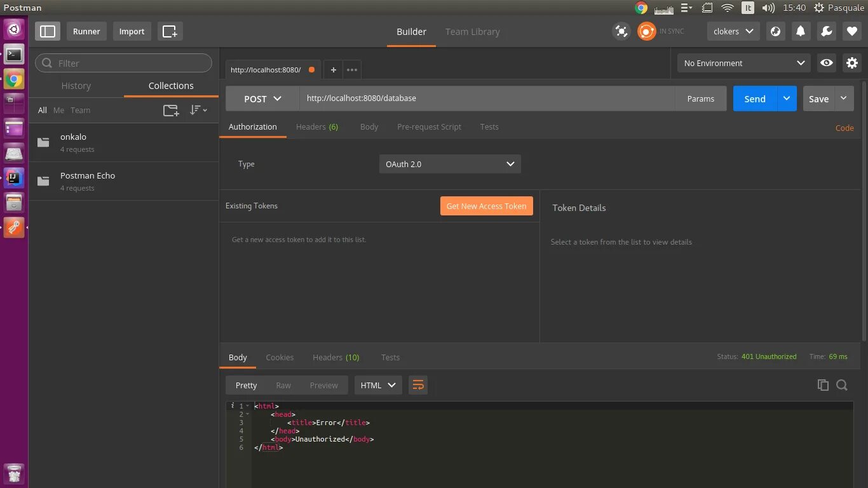Copy response body to clipboard icon

[823, 385]
